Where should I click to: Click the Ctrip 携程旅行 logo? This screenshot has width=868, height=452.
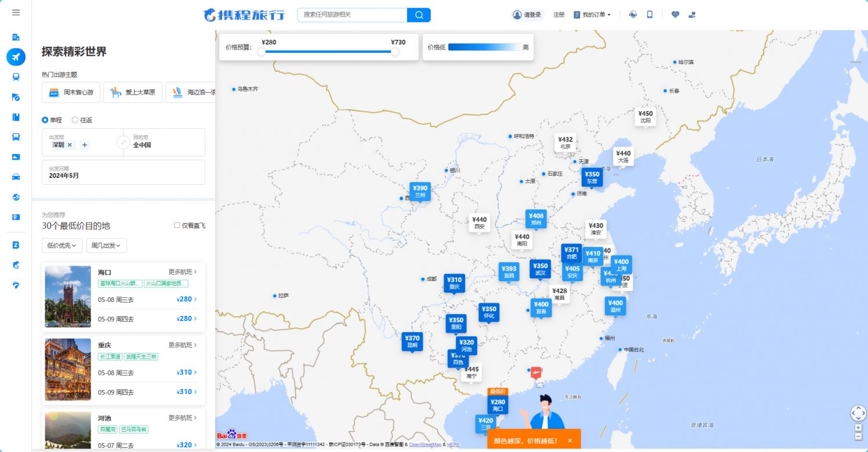click(x=244, y=14)
